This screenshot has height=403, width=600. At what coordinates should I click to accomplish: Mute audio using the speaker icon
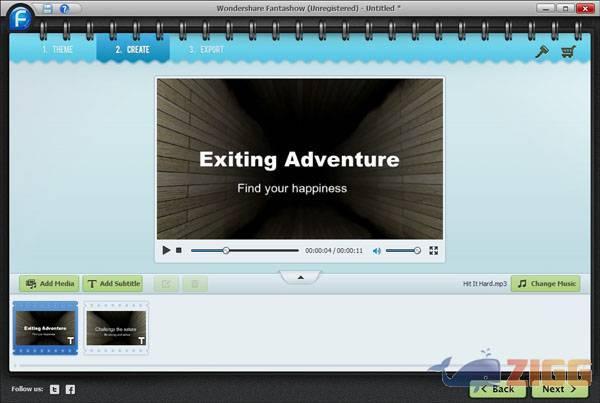[377, 250]
